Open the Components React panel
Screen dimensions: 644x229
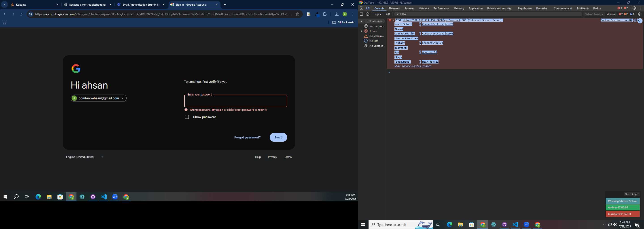tap(563, 8)
